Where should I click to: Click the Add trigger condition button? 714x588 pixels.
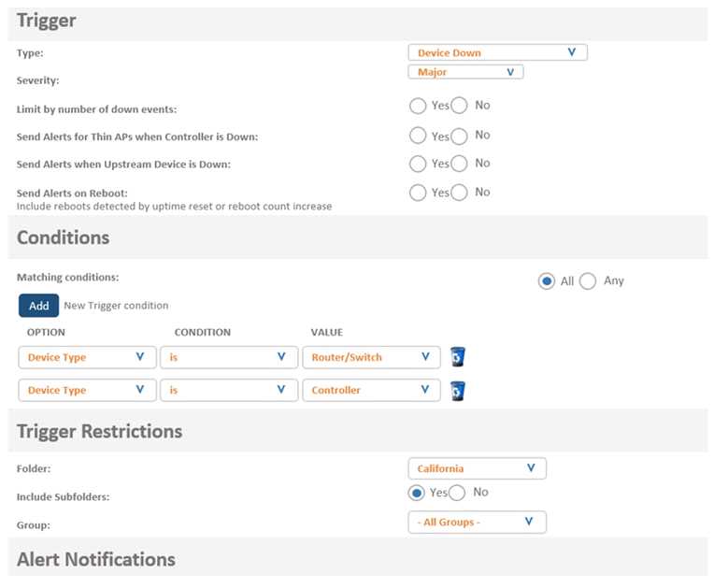coord(38,306)
